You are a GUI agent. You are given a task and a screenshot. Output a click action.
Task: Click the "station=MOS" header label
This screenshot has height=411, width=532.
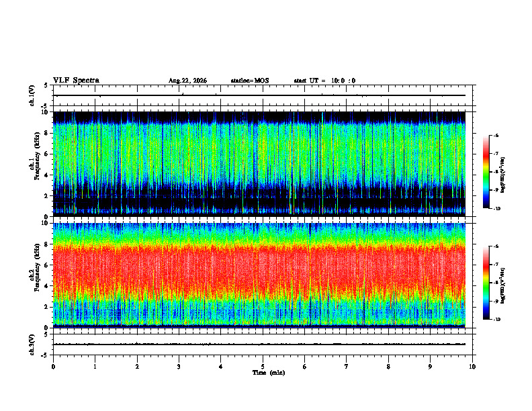(x=250, y=81)
